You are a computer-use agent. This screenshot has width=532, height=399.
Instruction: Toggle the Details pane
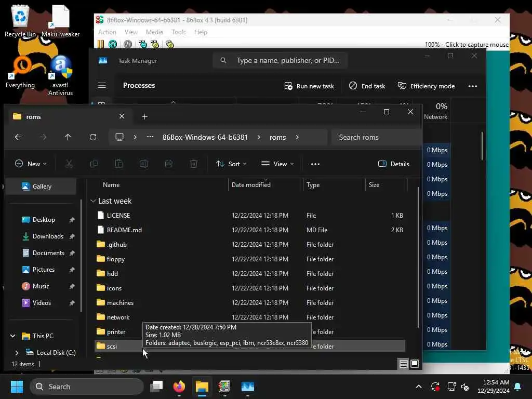coord(394,164)
